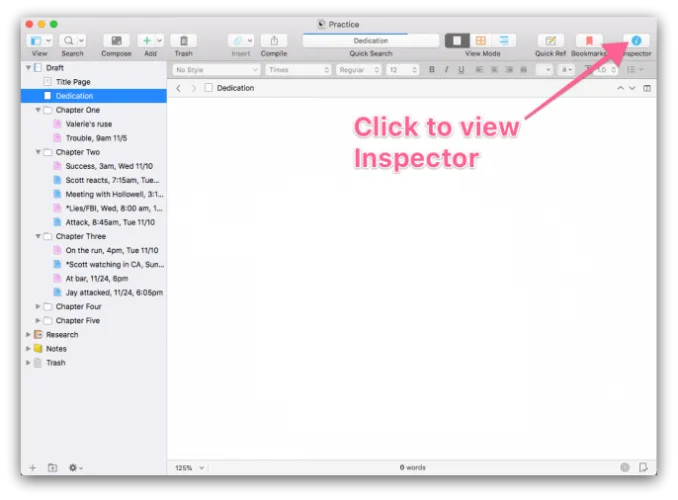Go back in editor history
The width and height of the screenshot is (678, 500).
point(179,88)
